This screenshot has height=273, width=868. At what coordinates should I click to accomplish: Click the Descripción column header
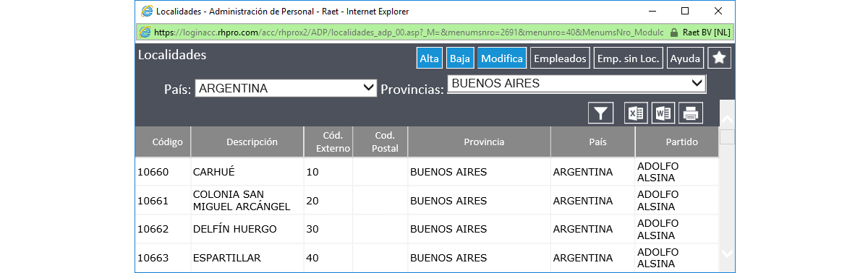tap(247, 142)
